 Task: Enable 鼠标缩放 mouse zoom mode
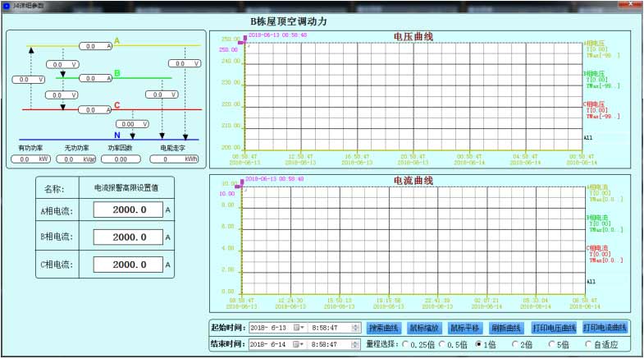(423, 327)
